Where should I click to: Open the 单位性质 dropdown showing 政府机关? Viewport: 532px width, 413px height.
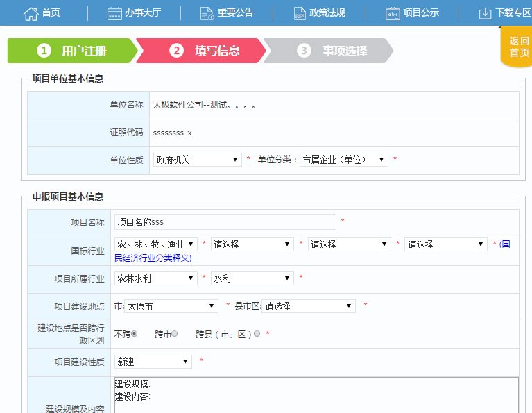click(197, 160)
